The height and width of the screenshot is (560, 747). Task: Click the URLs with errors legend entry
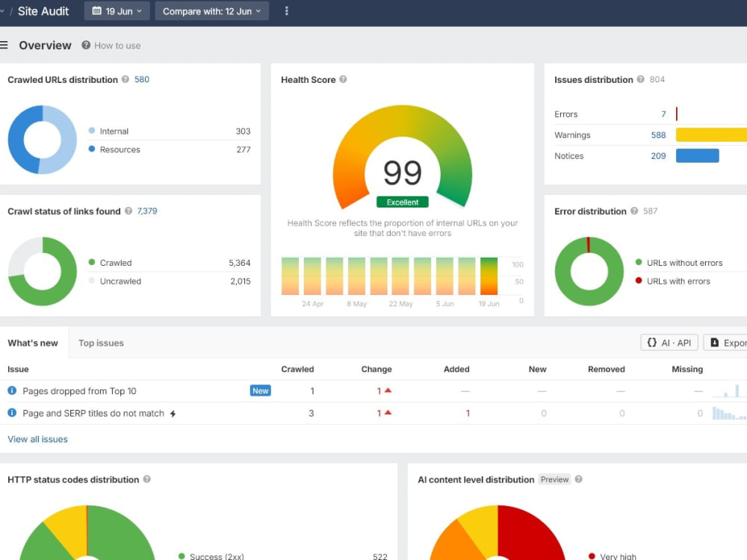click(x=673, y=281)
